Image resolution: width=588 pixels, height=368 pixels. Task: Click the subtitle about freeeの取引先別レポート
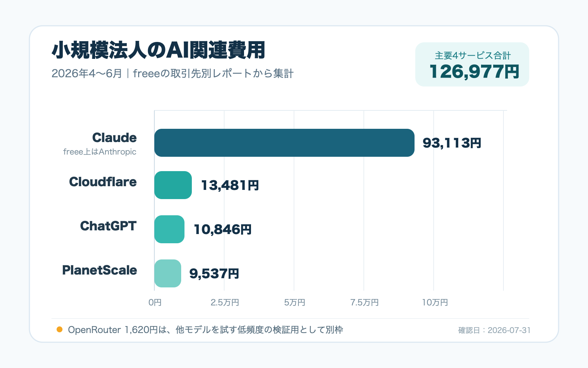tap(172, 74)
